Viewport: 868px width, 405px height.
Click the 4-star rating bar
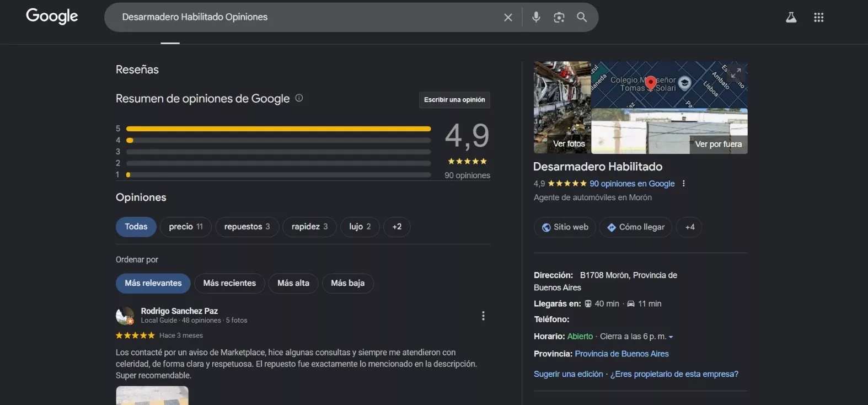tap(278, 140)
